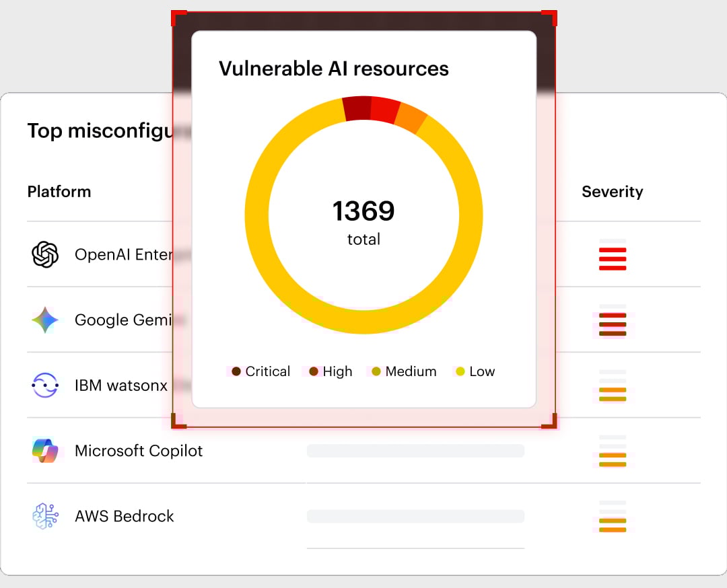Toggle the Critical legend entry

[x=259, y=371]
